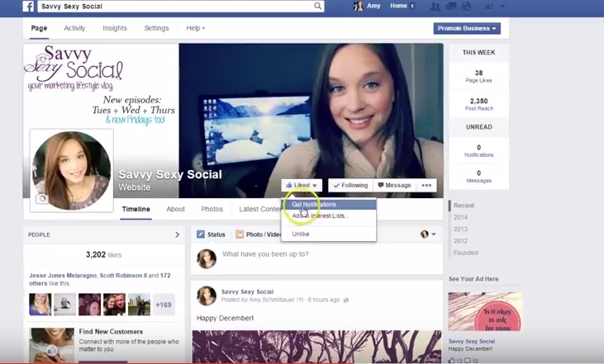Switch to the Activity tab
Viewport: 604px width, 364px height.
(74, 28)
